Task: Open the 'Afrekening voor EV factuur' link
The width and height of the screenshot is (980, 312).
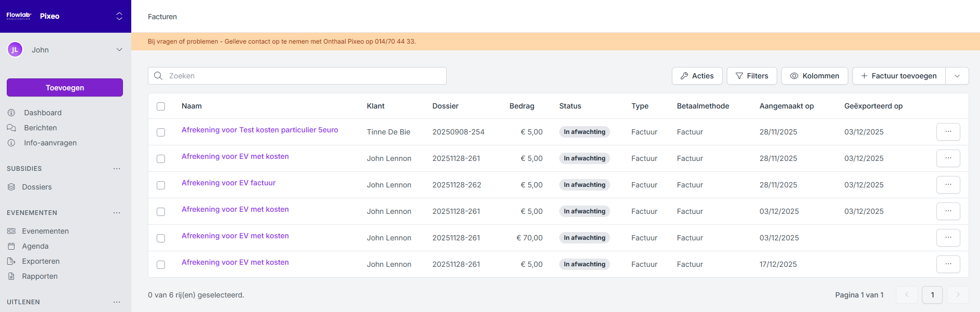Action: tap(228, 183)
